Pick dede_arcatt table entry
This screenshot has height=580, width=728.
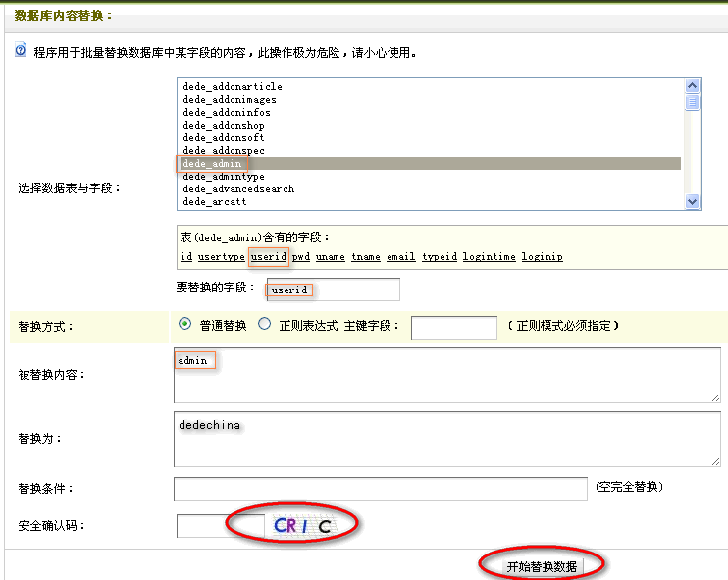[215, 202]
